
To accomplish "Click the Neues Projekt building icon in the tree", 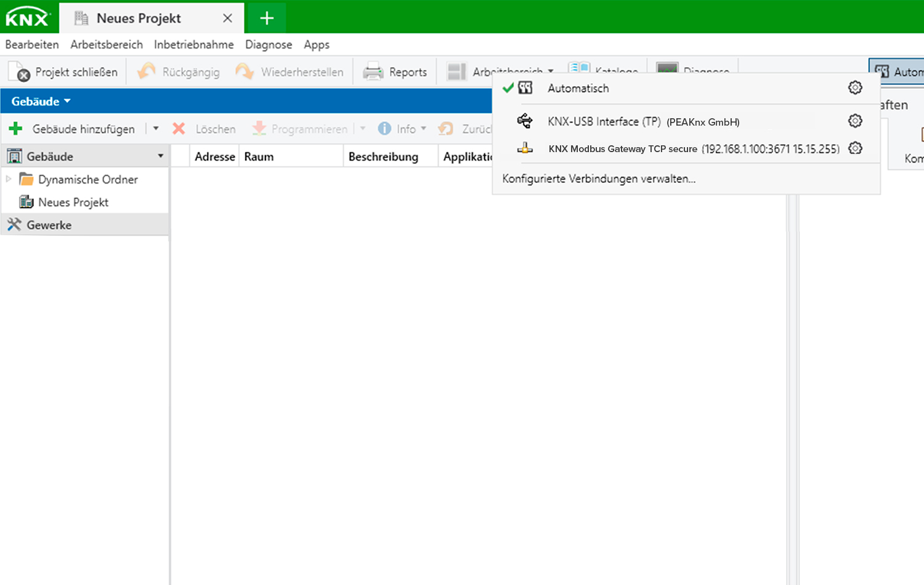I will tap(26, 202).
